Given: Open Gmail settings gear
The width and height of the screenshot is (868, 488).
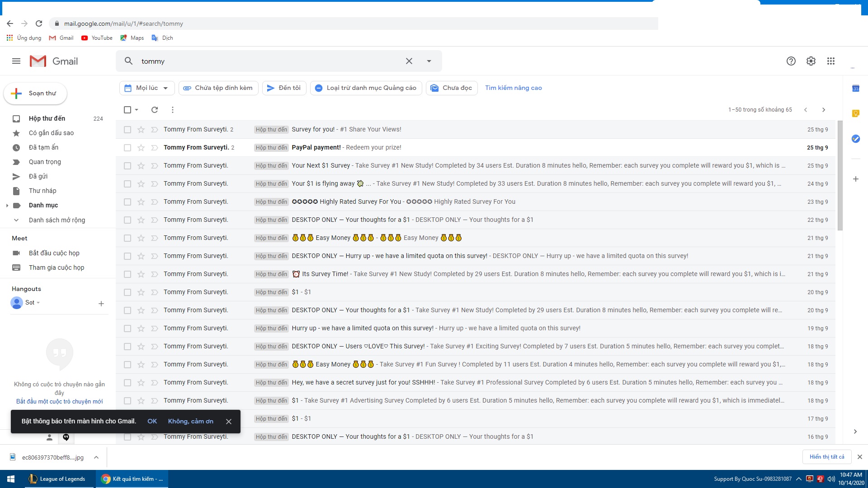Looking at the screenshot, I should pyautogui.click(x=811, y=61).
